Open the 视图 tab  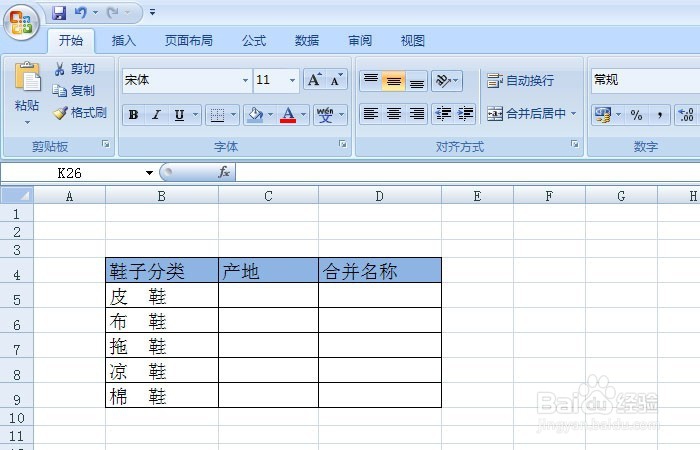pos(412,41)
